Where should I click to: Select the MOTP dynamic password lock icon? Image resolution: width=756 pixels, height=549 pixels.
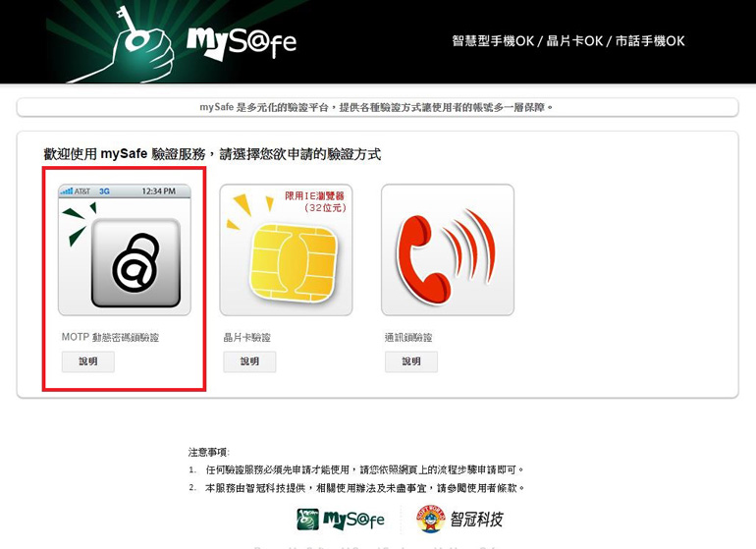tap(125, 249)
